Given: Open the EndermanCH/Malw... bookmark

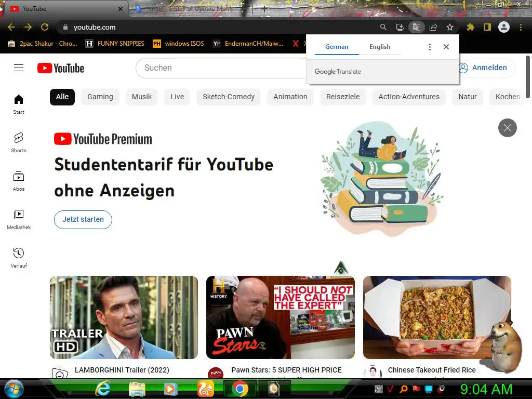Looking at the screenshot, I should (248, 44).
